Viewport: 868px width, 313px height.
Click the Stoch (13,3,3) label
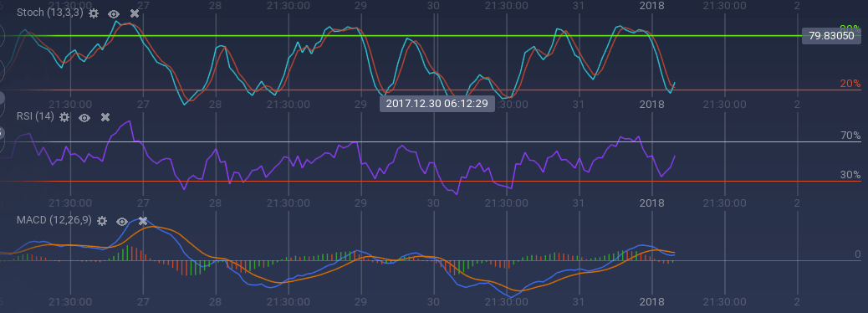point(50,13)
